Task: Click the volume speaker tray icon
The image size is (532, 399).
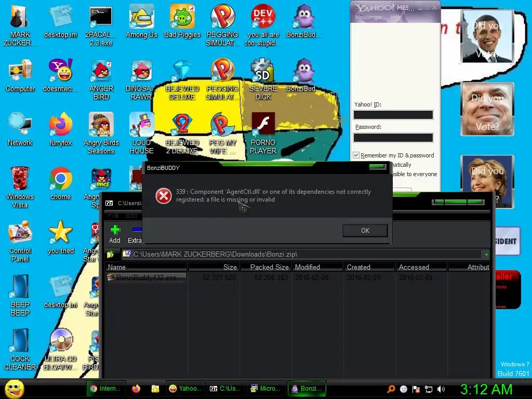Action: click(x=441, y=389)
